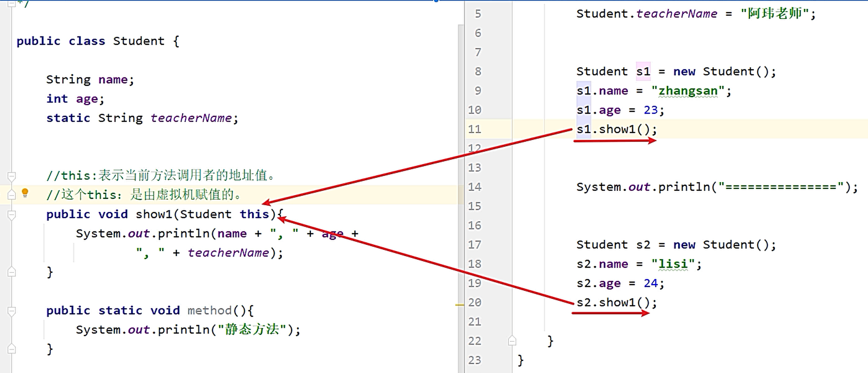Click line number 18 in the gutter
The image size is (868, 373).
[474, 264]
